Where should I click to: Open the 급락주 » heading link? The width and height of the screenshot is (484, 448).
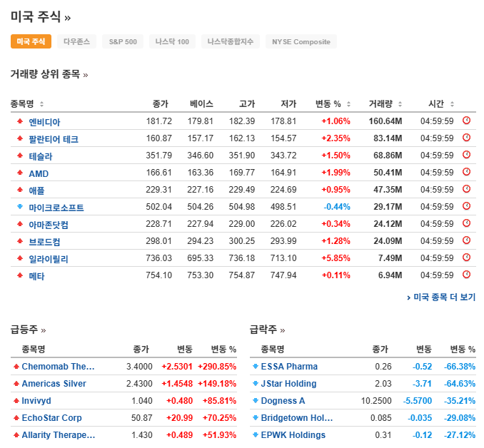(x=267, y=330)
